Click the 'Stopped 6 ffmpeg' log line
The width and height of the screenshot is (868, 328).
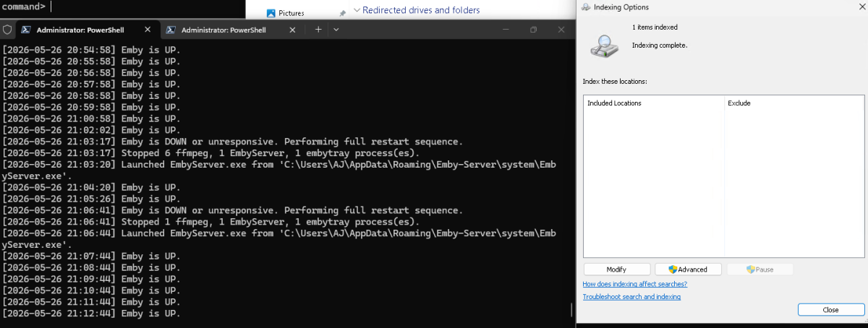(x=210, y=153)
